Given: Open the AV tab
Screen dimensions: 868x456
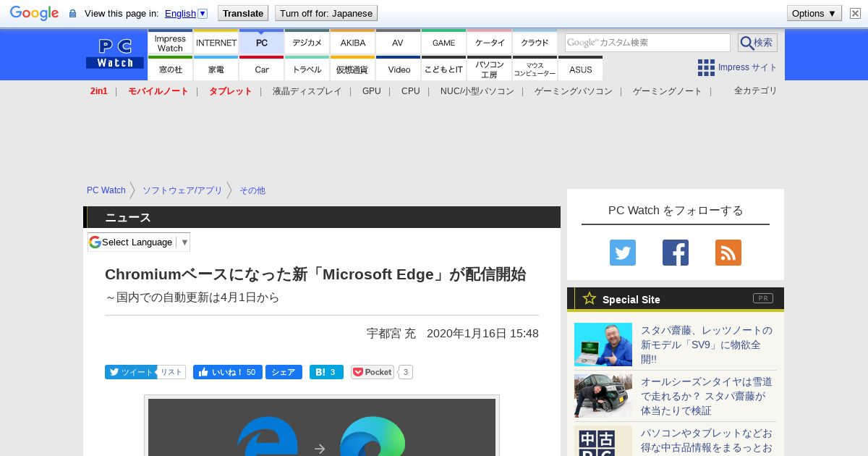Looking at the screenshot, I should point(398,43).
